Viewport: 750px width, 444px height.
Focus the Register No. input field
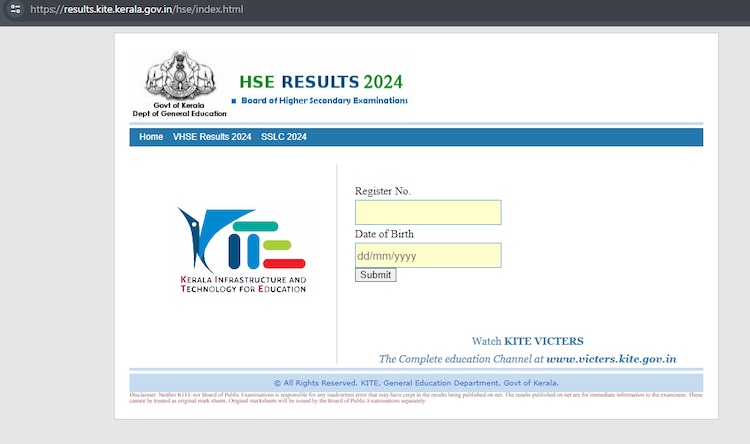(427, 213)
